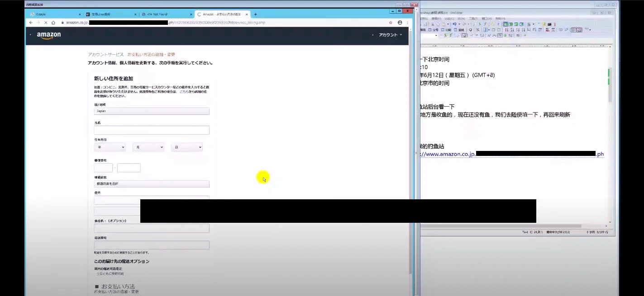Click the spell check ABC icon
Image resolution: width=644 pixels, height=296 pixels.
tap(548, 30)
